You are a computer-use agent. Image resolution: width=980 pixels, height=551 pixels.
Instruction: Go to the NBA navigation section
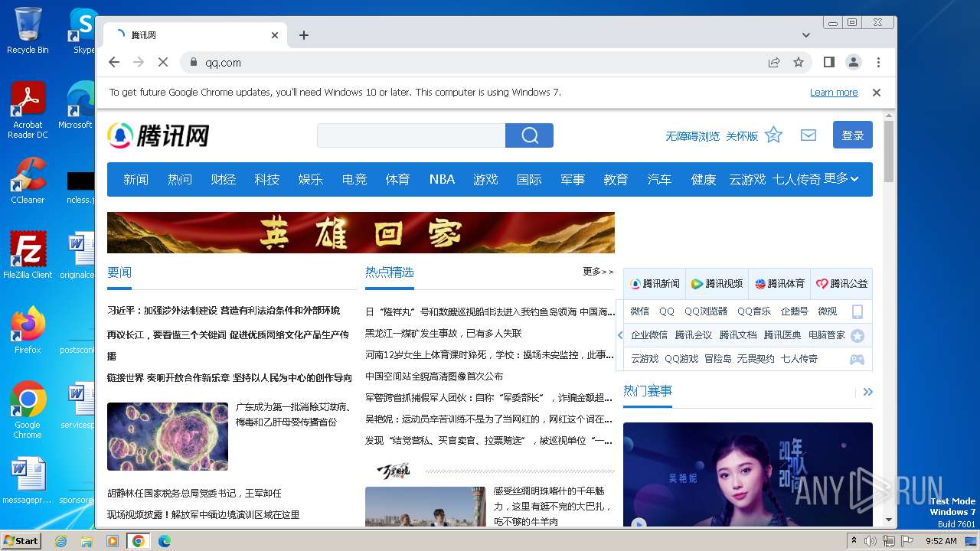(x=442, y=179)
